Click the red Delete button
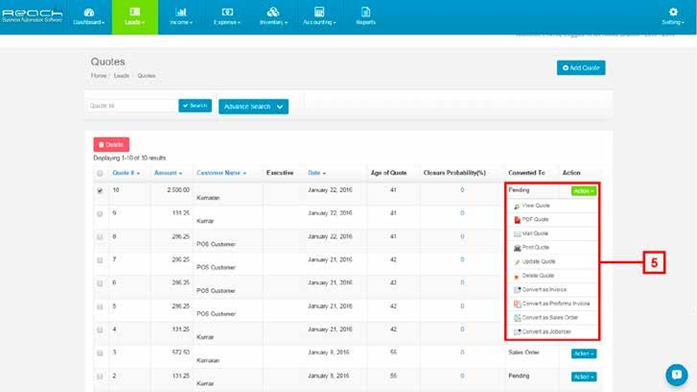697x392 pixels. (111, 144)
